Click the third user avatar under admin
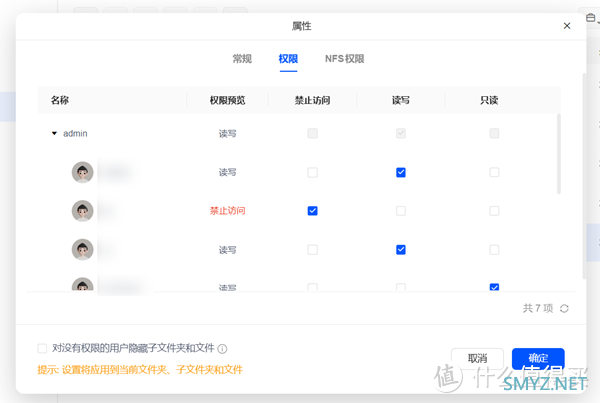The image size is (600, 403). (x=83, y=249)
